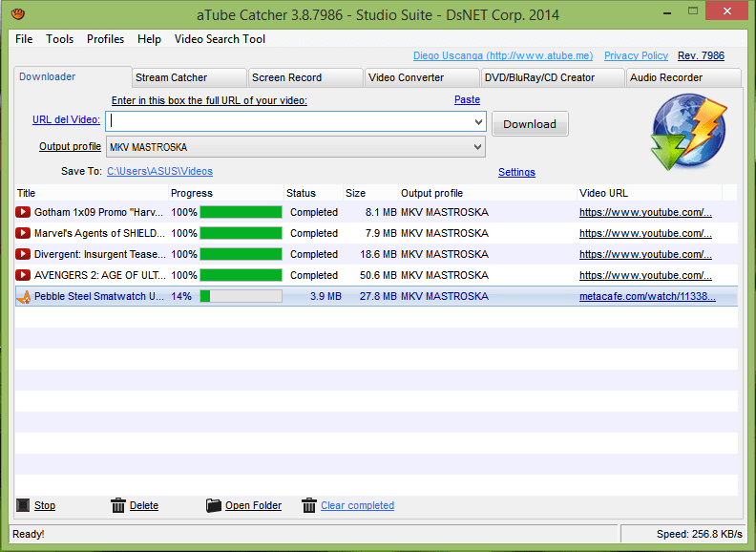
Task: Click the Gotham 1x09 Promo full progress bar
Action: pos(241,212)
